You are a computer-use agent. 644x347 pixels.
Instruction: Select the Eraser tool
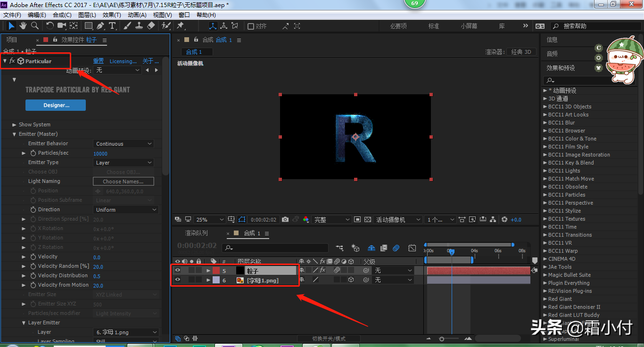coord(151,26)
